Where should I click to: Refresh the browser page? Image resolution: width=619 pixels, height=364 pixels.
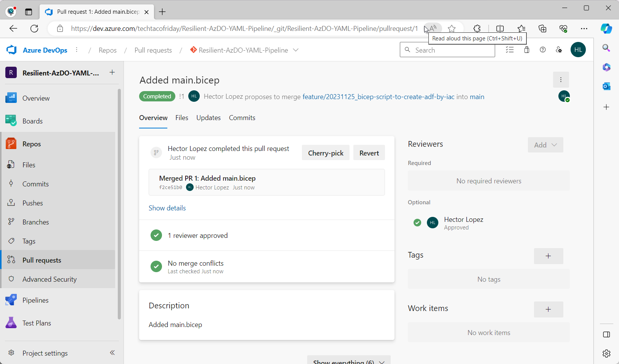point(34,29)
